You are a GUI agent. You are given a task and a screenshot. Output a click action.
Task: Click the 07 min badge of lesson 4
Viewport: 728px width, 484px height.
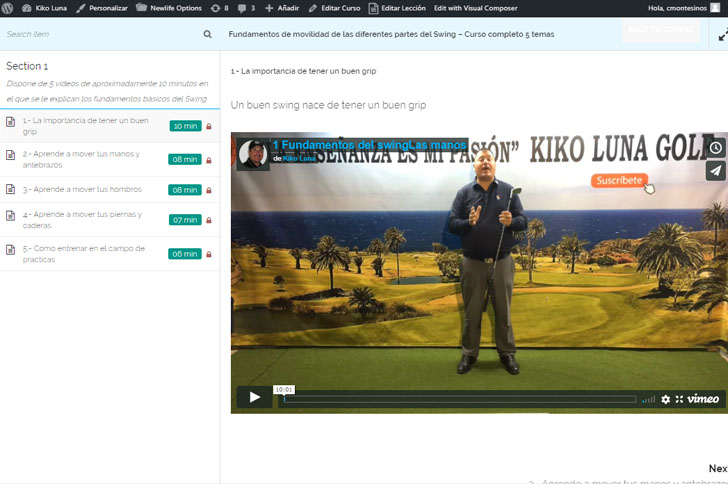[x=185, y=220]
